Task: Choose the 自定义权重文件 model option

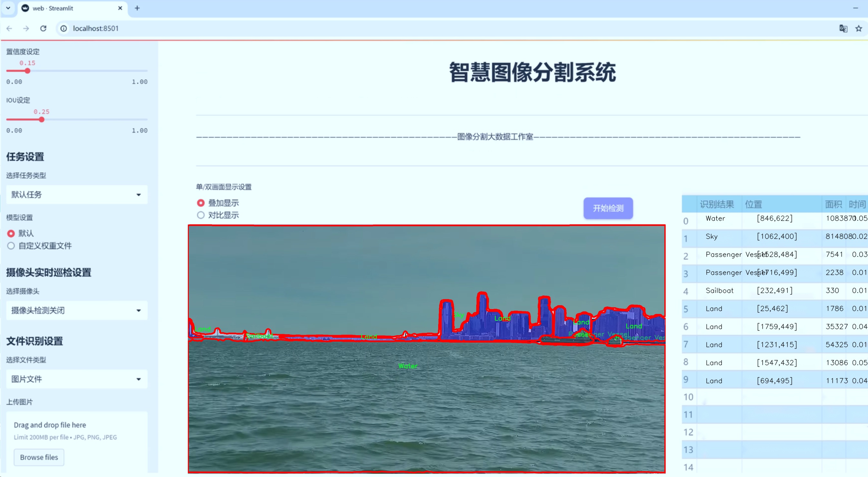Action: click(x=11, y=246)
